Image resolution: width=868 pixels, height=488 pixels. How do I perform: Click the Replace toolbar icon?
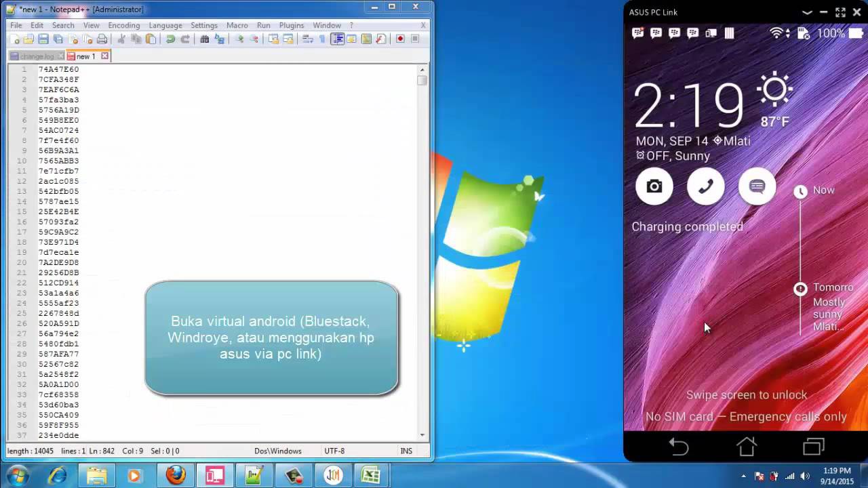(219, 39)
